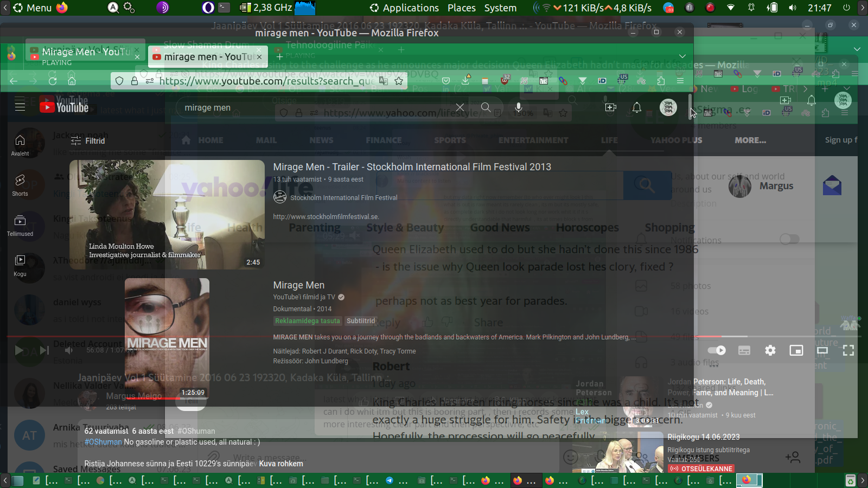The image size is (868, 488).
Task: Open Shorts in the YouTube sidebar
Action: [20, 185]
